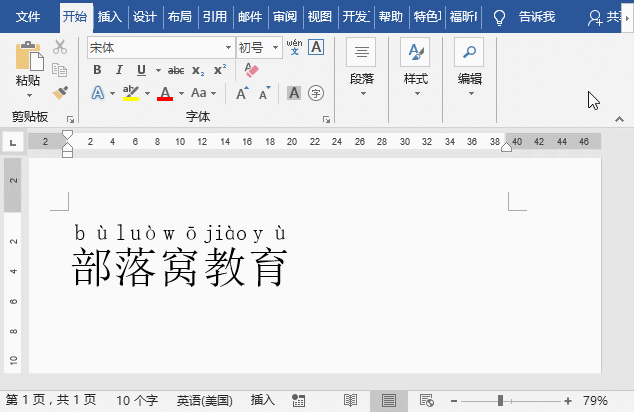
Task: Select the Format Painter brush icon
Action: coord(60,93)
